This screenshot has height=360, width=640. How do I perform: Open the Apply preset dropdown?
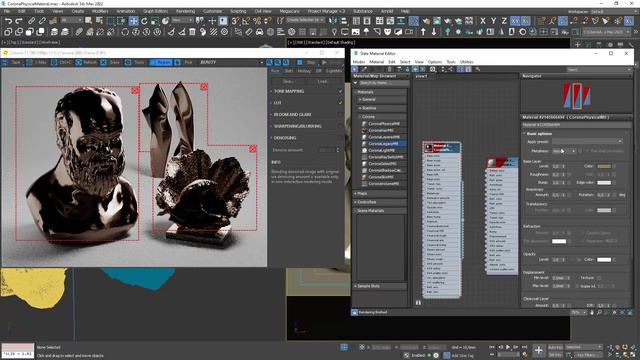[587, 141]
